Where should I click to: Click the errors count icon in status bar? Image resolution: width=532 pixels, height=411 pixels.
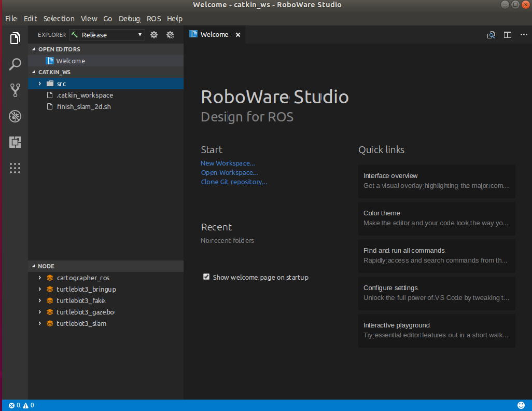(11, 405)
